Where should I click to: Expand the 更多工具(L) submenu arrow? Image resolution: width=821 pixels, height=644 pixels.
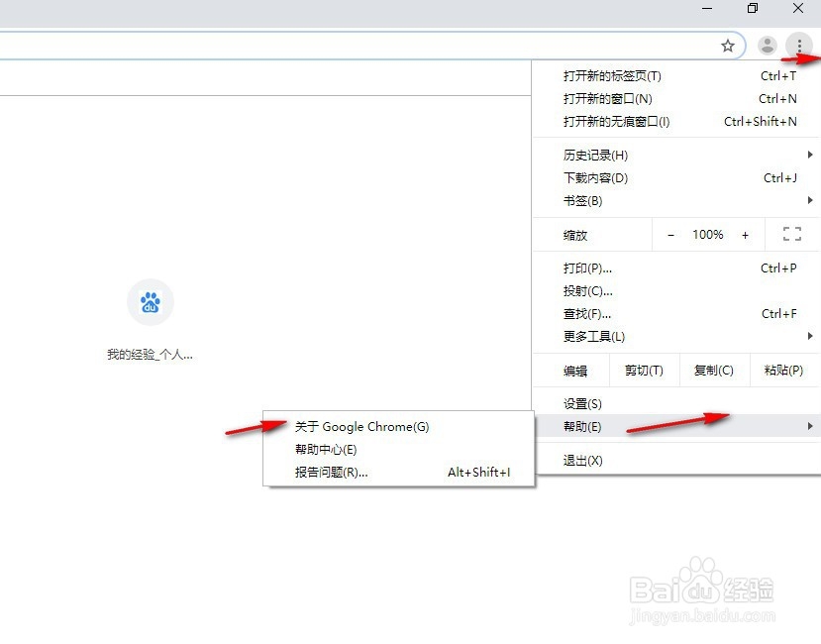click(810, 336)
